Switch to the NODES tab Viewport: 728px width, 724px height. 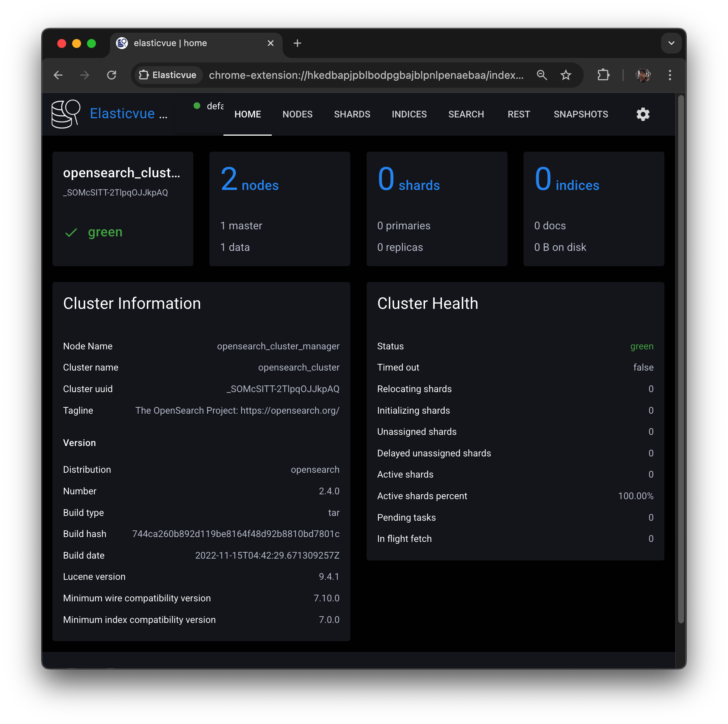(297, 114)
